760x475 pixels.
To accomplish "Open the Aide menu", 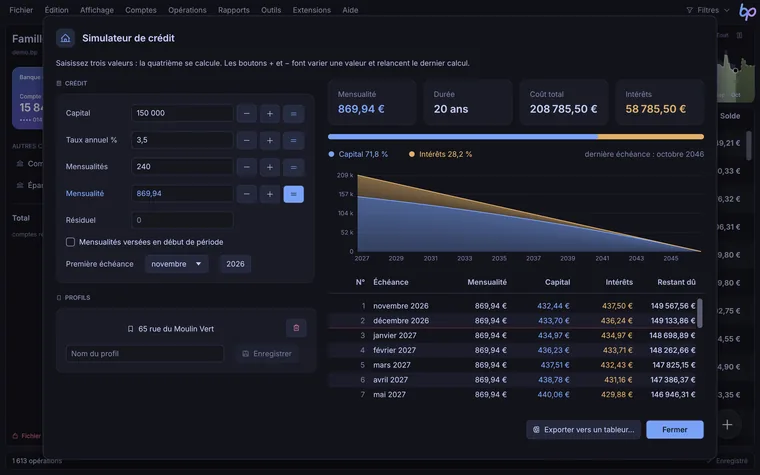I will 350,10.
